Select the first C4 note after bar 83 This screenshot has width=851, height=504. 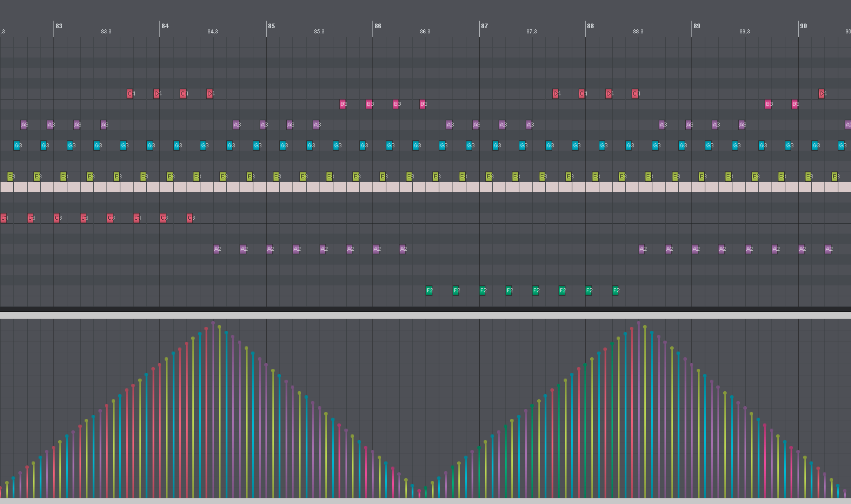click(130, 94)
